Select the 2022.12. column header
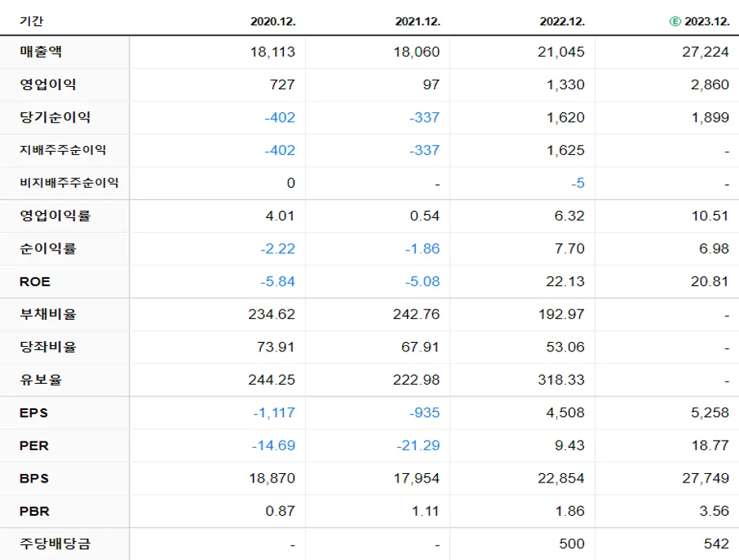The width and height of the screenshot is (739, 560). pyautogui.click(x=562, y=21)
